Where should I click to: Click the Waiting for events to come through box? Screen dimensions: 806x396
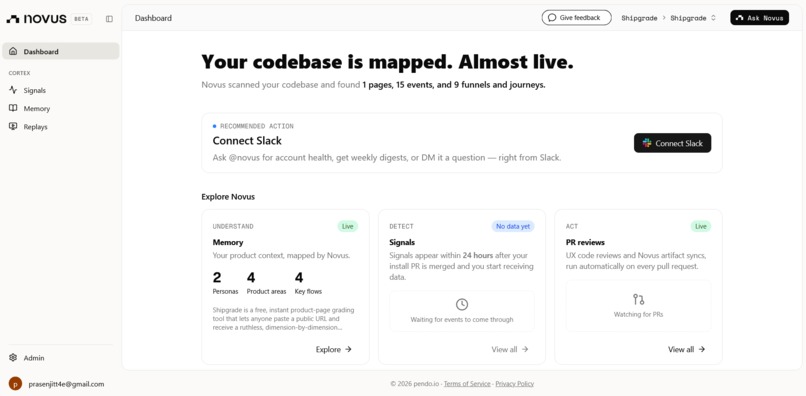pyautogui.click(x=462, y=311)
